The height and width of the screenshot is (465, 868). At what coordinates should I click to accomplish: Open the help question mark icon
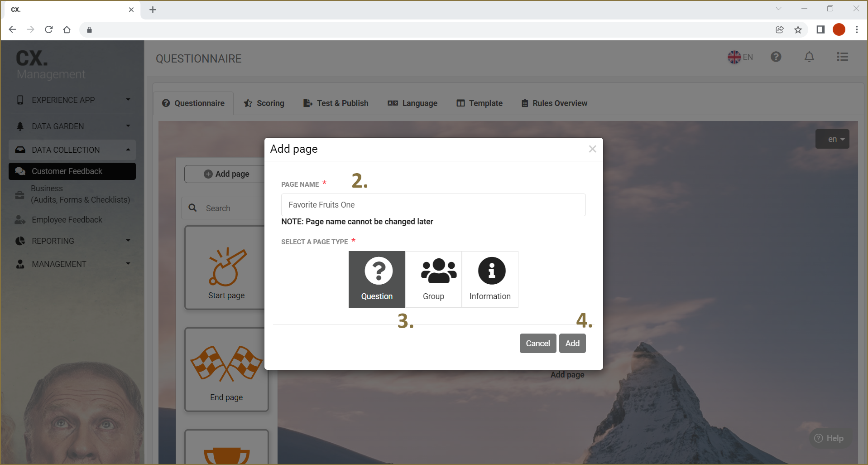[776, 57]
